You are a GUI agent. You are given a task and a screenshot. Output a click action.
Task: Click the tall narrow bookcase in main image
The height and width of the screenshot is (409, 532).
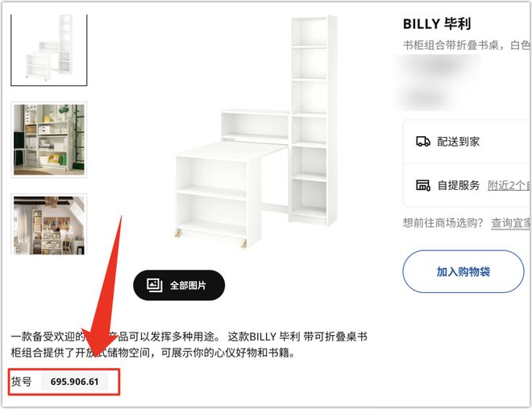pos(314,120)
